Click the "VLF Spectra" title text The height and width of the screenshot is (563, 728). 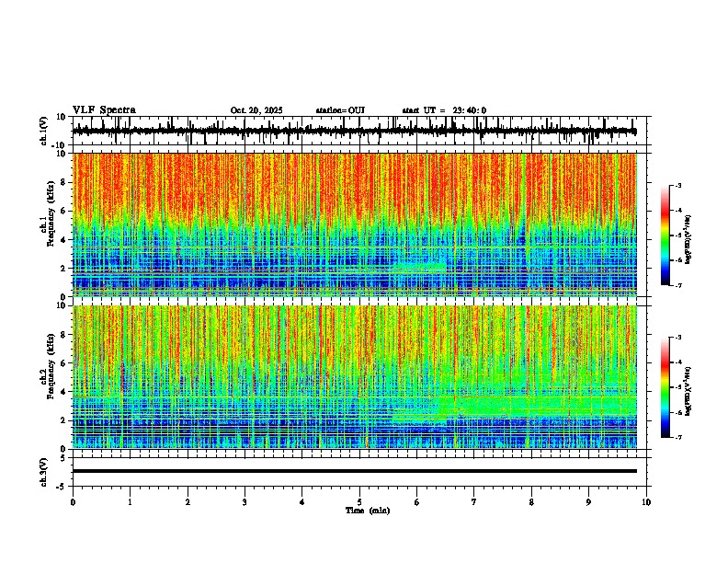tap(104, 110)
